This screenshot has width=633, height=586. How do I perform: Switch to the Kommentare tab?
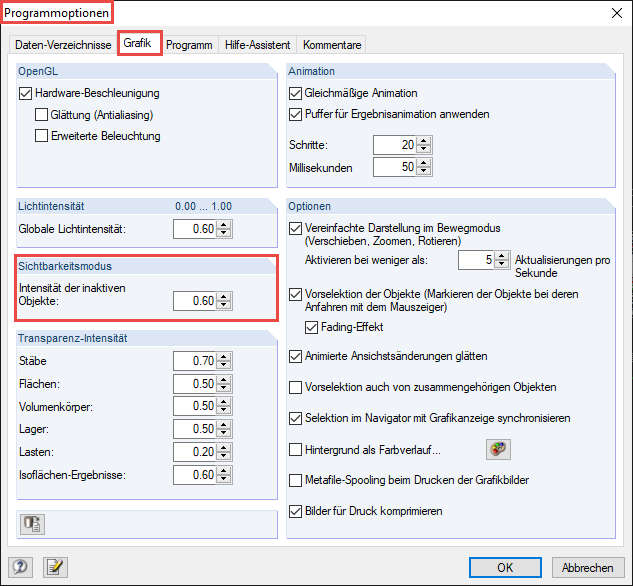coord(332,44)
